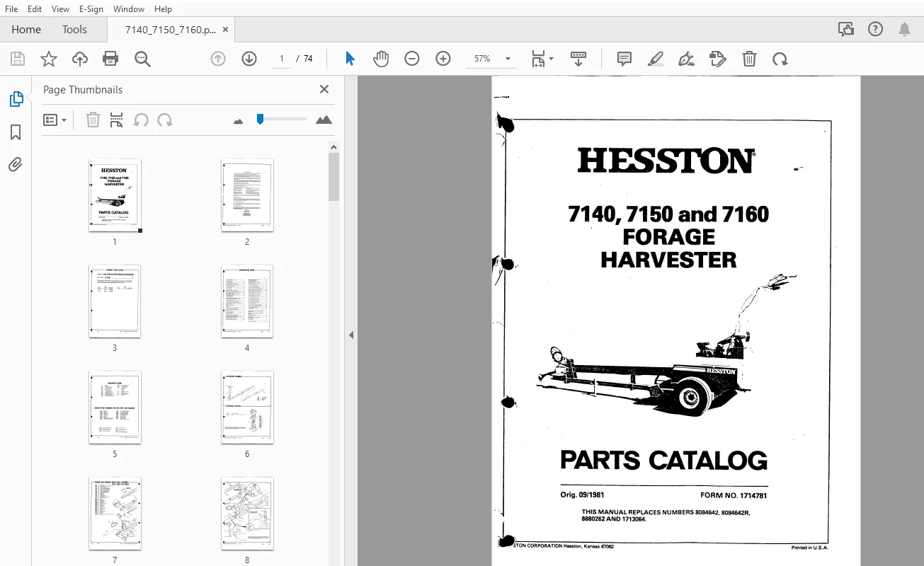The height and width of the screenshot is (566, 924).
Task: Bookmark this file with the star icon
Action: [49, 59]
